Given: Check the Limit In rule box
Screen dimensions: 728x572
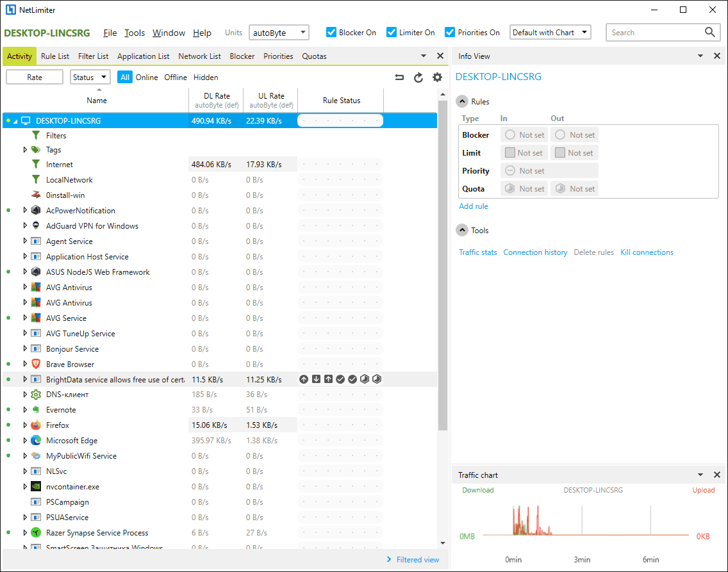Looking at the screenshot, I should [509, 152].
